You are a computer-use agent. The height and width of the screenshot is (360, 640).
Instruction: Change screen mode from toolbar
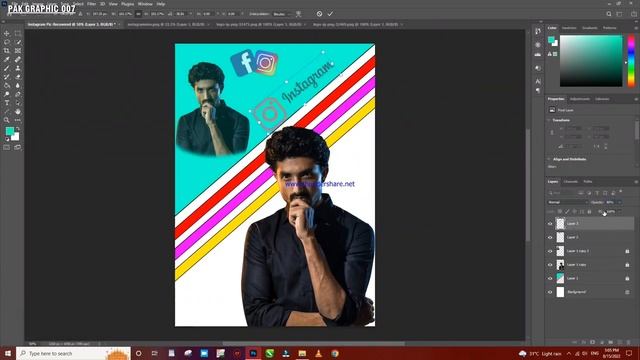pyautogui.click(x=18, y=147)
